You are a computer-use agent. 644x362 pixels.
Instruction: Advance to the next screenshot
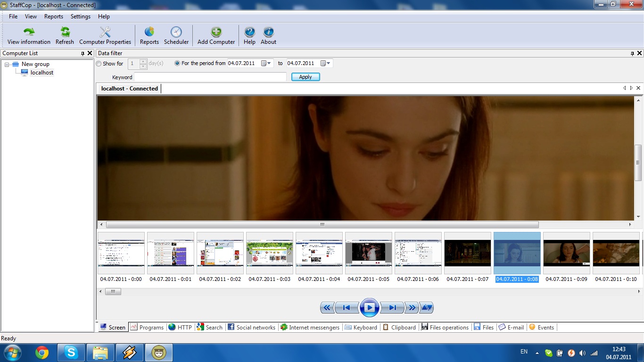click(x=392, y=308)
